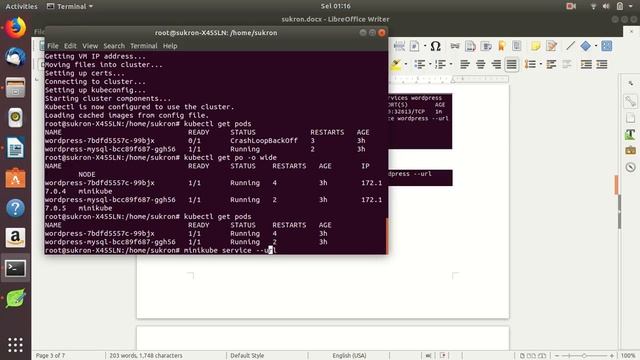640x360 pixels.
Task: Open Sidebar Settings icon at top
Action: [x=631, y=84]
